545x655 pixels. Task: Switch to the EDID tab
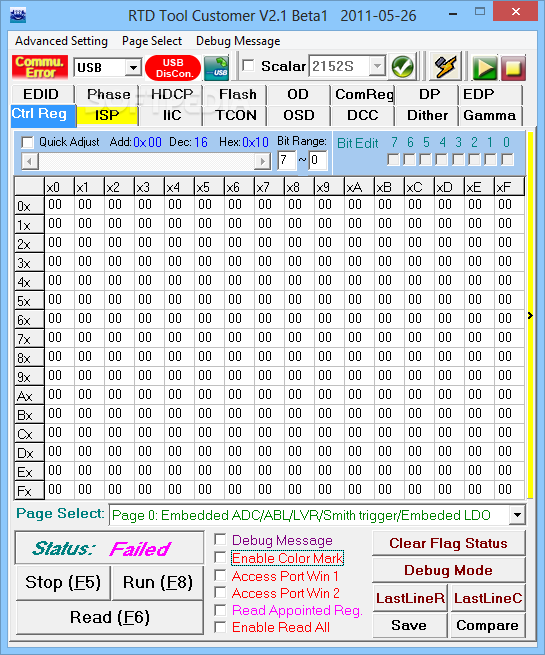pos(41,94)
